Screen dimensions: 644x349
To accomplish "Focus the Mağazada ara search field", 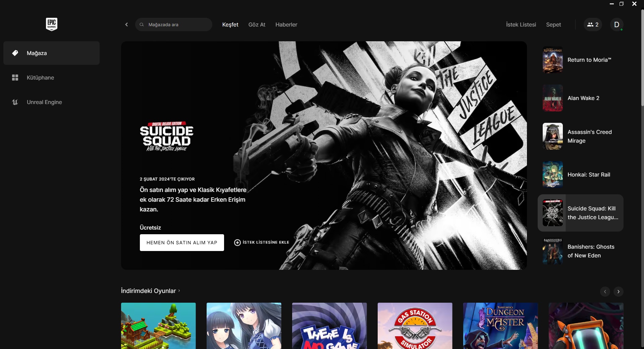I will [174, 24].
